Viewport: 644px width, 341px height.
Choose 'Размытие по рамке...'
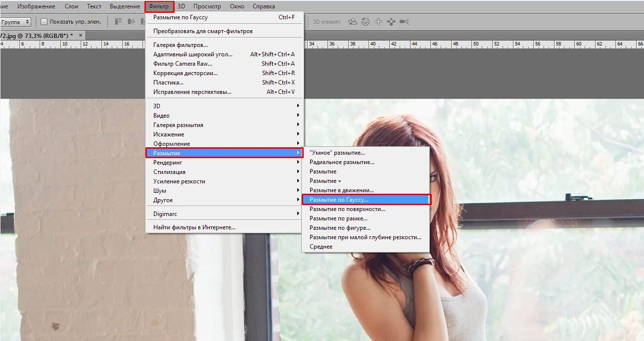coord(366,218)
